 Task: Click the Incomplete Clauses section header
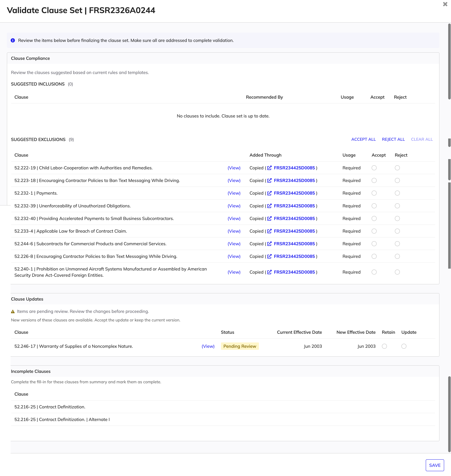tap(223, 371)
